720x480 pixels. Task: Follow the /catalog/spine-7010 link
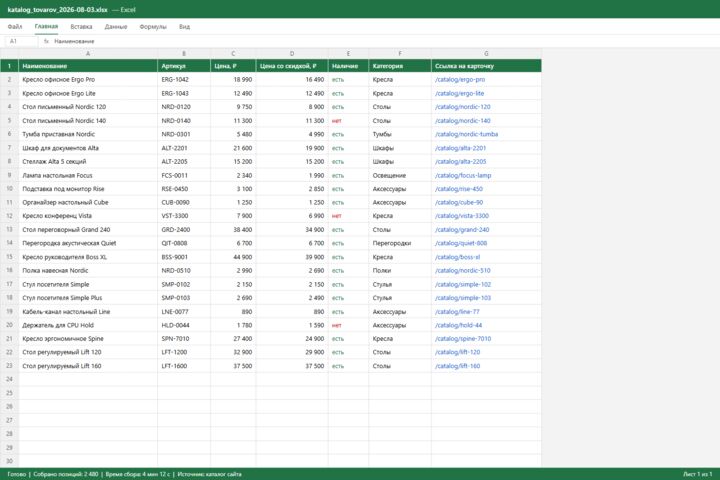tap(463, 339)
